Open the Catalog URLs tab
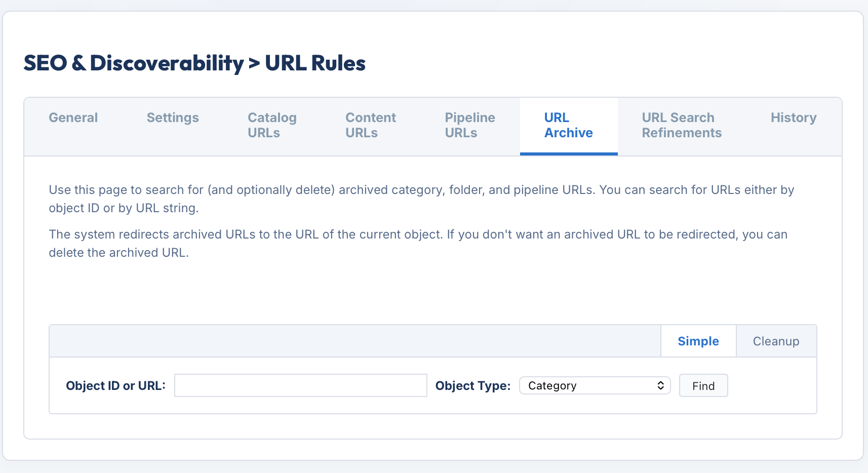This screenshot has width=868, height=473. pyautogui.click(x=272, y=125)
